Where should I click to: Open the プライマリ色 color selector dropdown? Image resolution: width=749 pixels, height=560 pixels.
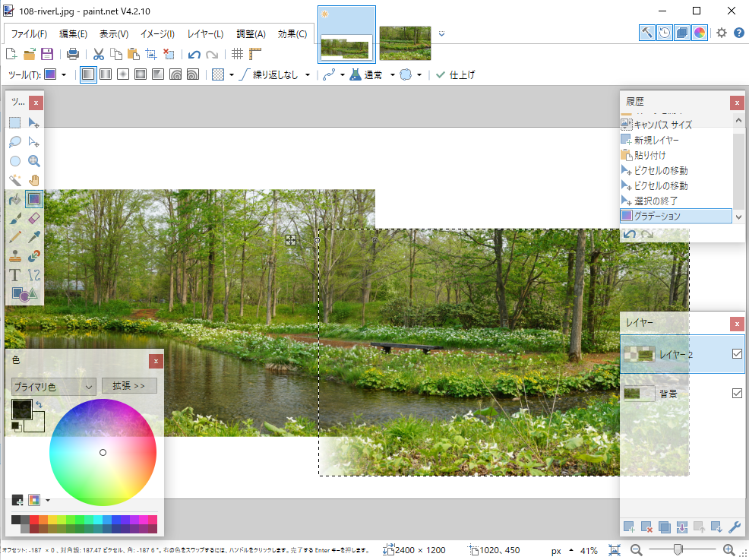53,387
